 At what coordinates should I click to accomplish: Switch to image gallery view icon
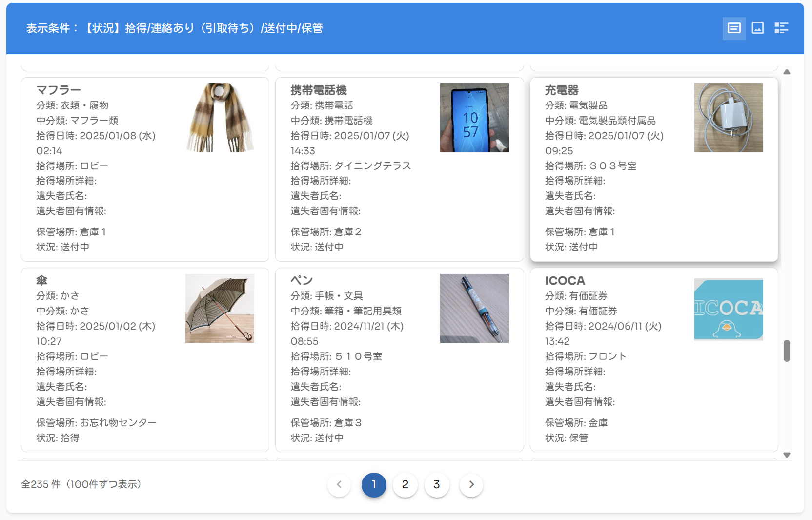pos(758,28)
